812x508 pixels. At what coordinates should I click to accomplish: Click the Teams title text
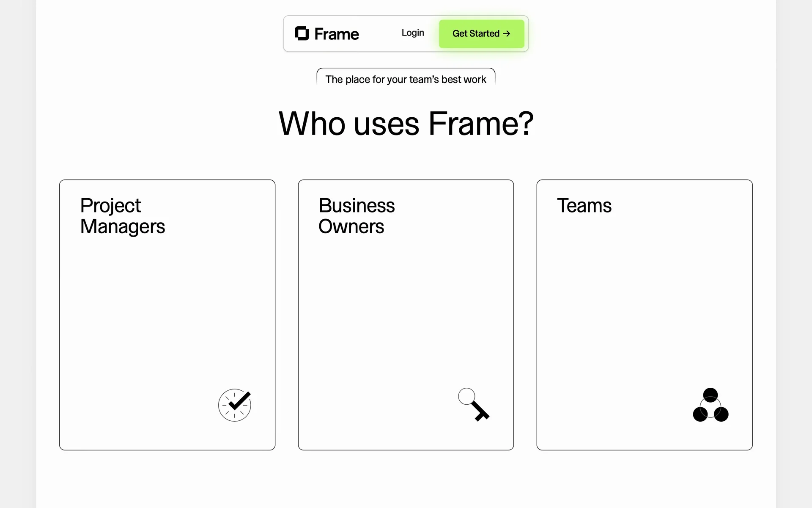click(x=584, y=206)
